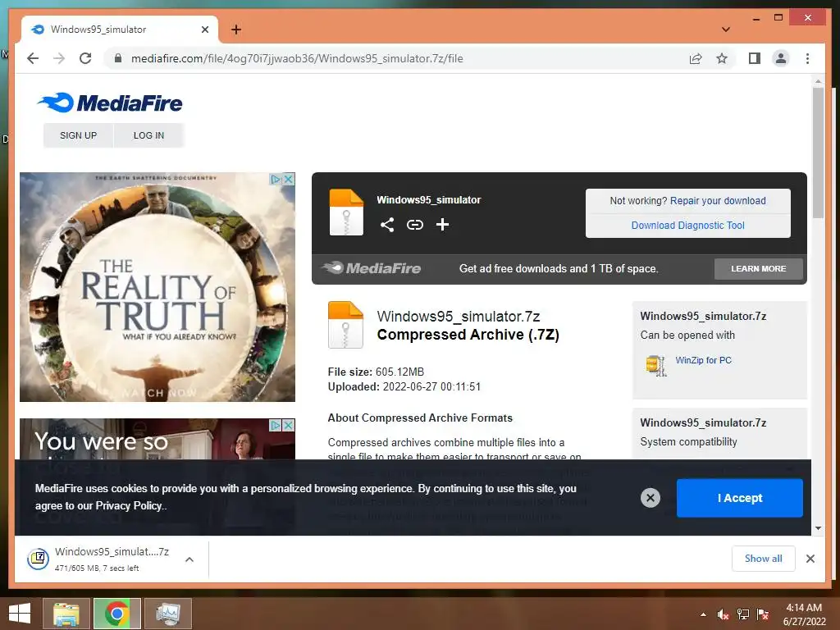
Task: Click Repair your download link
Action: [718, 201]
